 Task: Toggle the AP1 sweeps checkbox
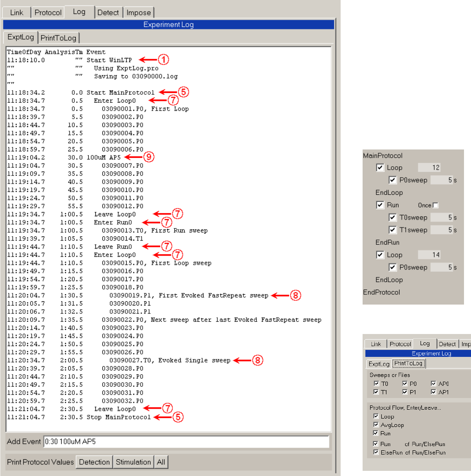[x=434, y=392]
